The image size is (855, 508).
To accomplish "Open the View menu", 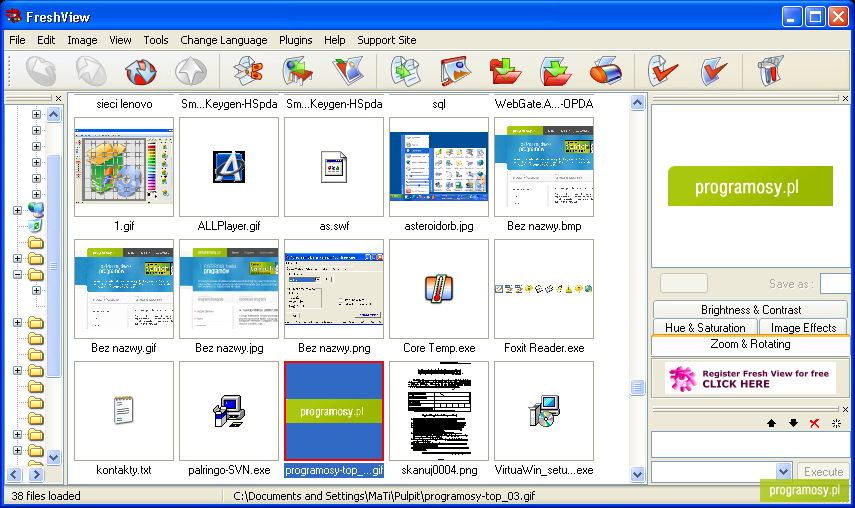I will (x=120, y=40).
